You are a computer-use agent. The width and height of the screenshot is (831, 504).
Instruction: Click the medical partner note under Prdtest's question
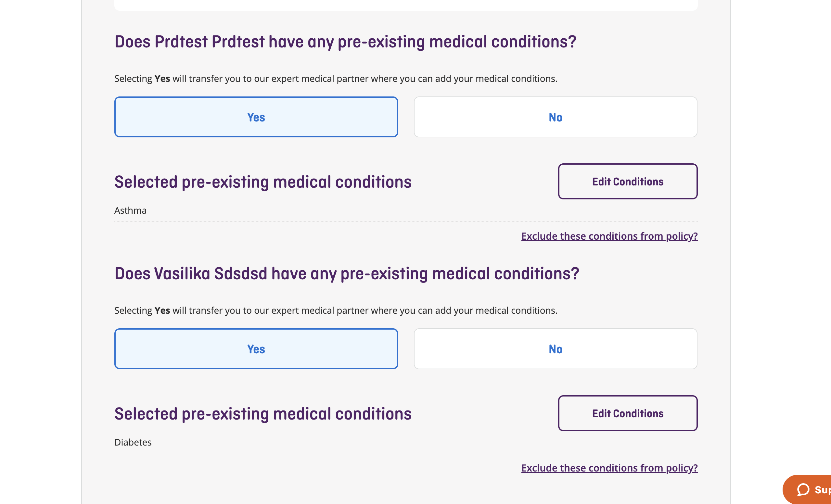[x=336, y=79]
